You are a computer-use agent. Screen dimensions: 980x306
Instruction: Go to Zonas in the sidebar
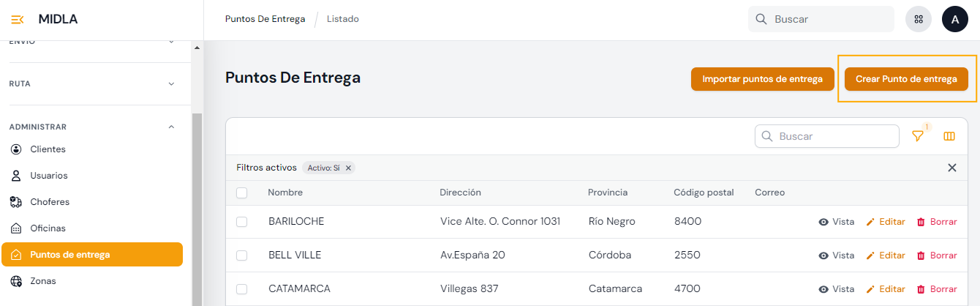42,281
